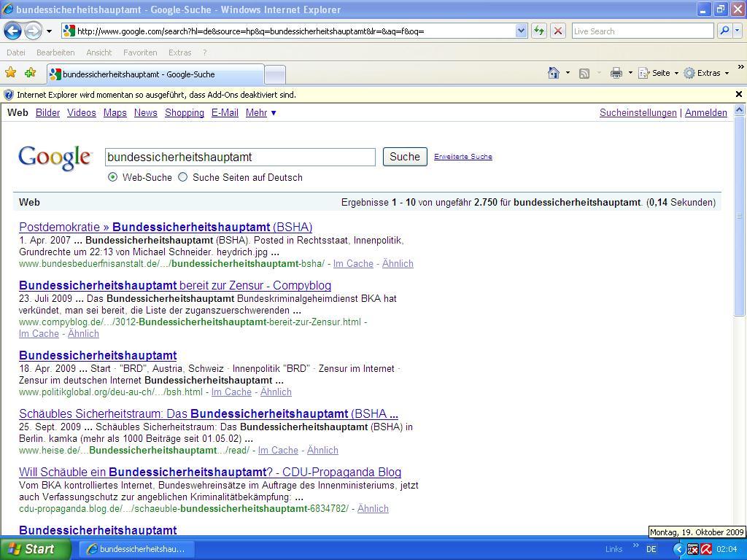Open recent pages dropdown beside Forward

tap(49, 31)
